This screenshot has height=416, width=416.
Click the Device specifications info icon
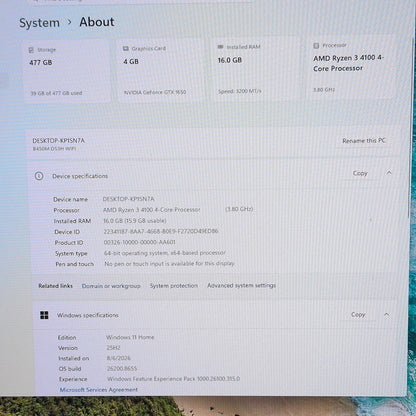click(x=39, y=176)
